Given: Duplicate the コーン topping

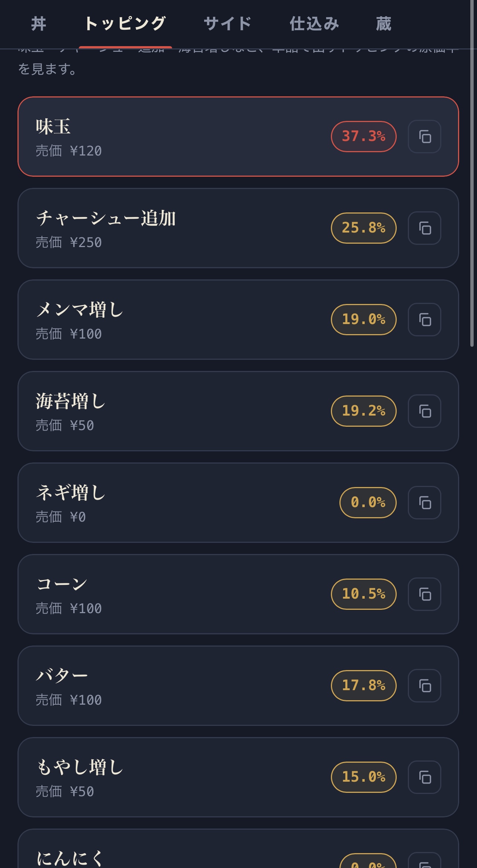Looking at the screenshot, I should (424, 594).
